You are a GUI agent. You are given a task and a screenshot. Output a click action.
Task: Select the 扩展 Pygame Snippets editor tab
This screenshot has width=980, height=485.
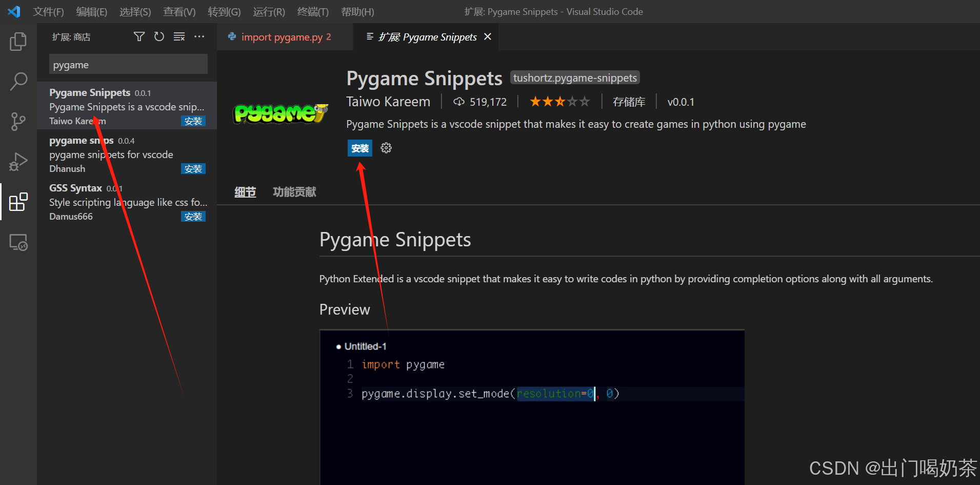[426, 36]
